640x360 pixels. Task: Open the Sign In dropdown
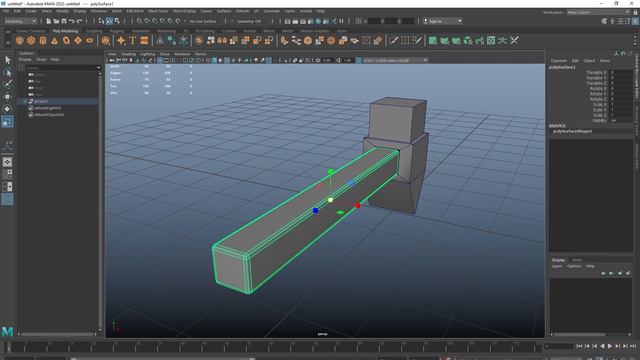442,21
